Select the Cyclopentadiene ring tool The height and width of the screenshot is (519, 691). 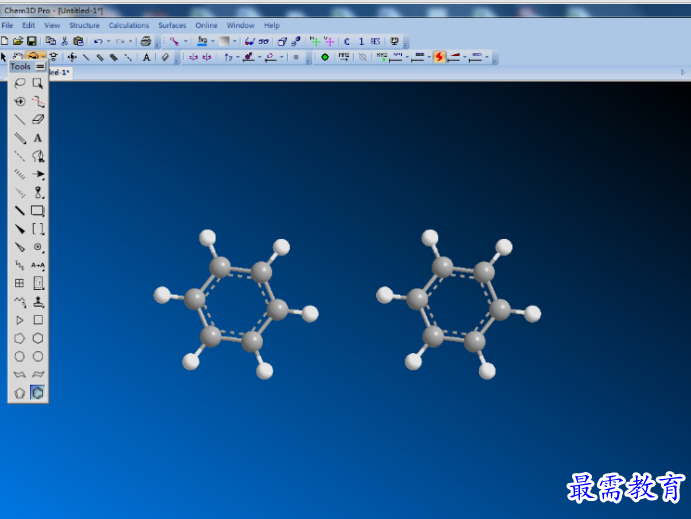pos(19,393)
